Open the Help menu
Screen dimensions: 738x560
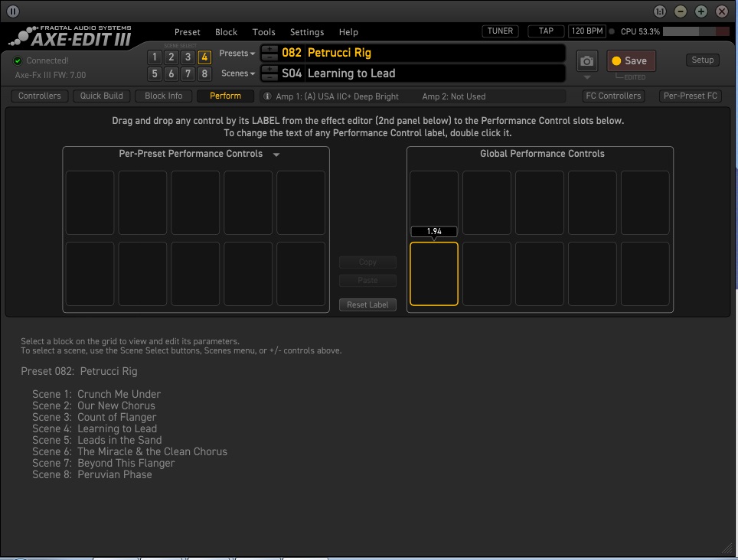click(x=348, y=32)
